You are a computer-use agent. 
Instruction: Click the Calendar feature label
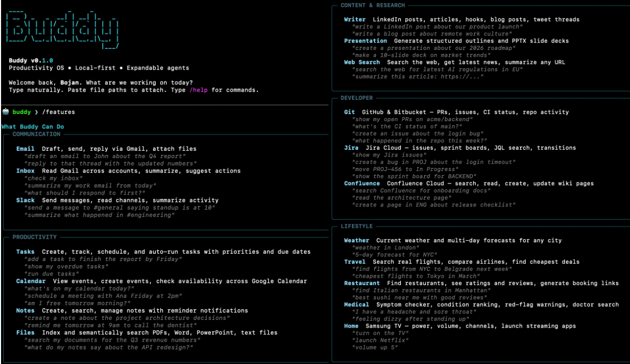click(31, 281)
